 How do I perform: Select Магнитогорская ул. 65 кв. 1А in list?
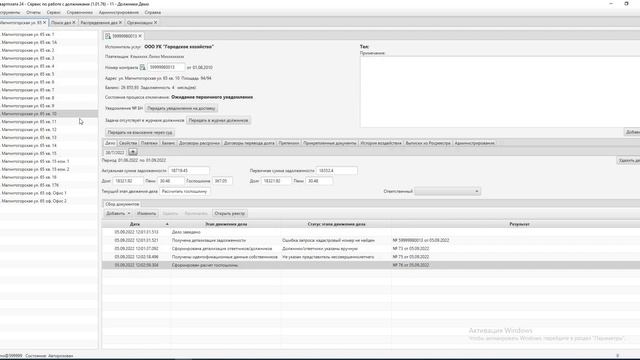(x=48, y=42)
